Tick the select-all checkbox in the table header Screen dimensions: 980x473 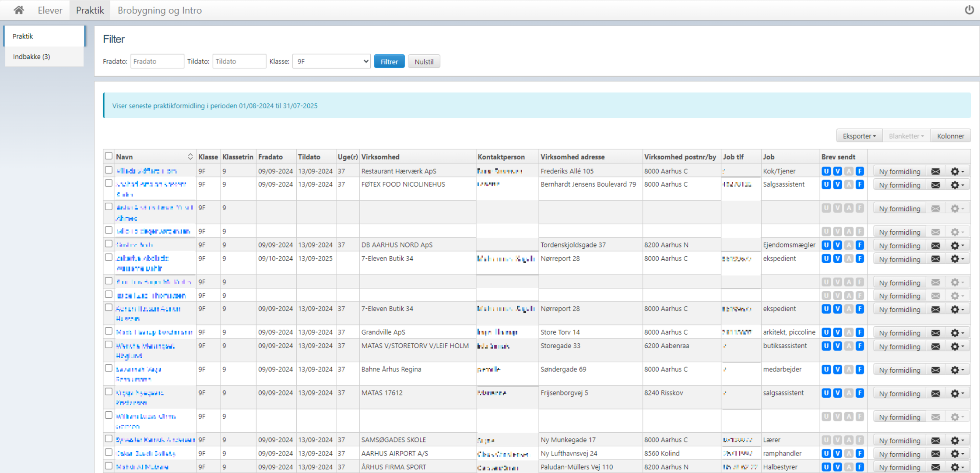point(109,156)
